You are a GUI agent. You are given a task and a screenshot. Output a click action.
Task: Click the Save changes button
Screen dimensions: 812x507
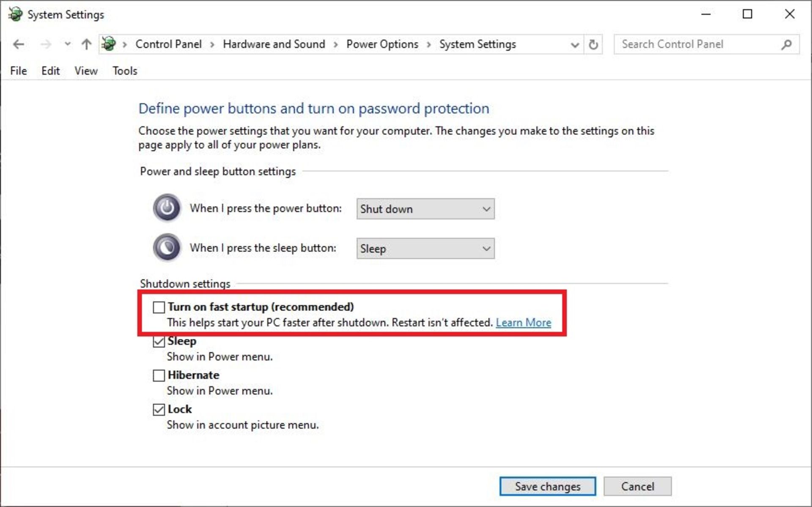tap(547, 486)
